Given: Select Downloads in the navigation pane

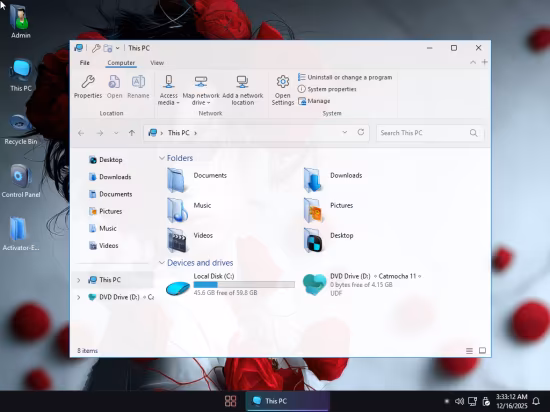Looking at the screenshot, I should [110, 177].
